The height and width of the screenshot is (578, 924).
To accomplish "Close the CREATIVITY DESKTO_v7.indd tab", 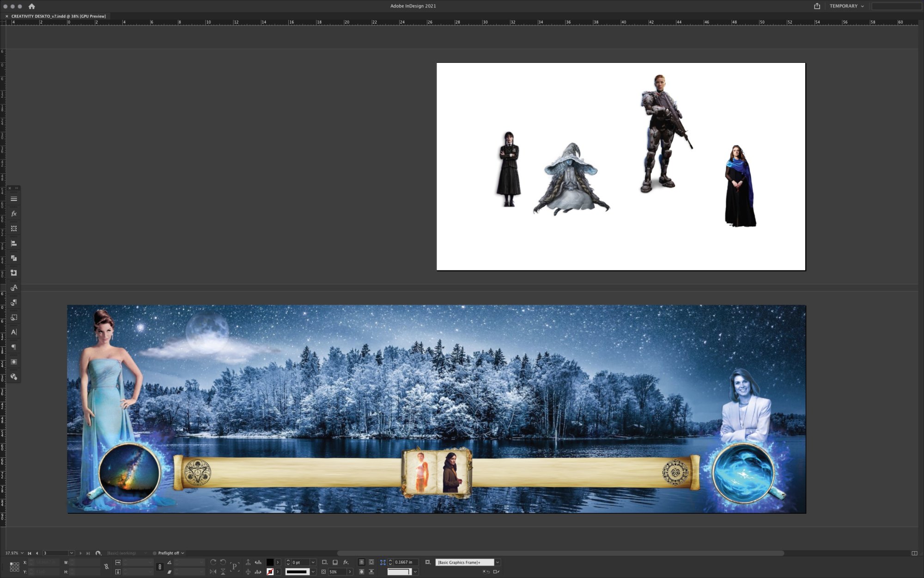I will 7,16.
